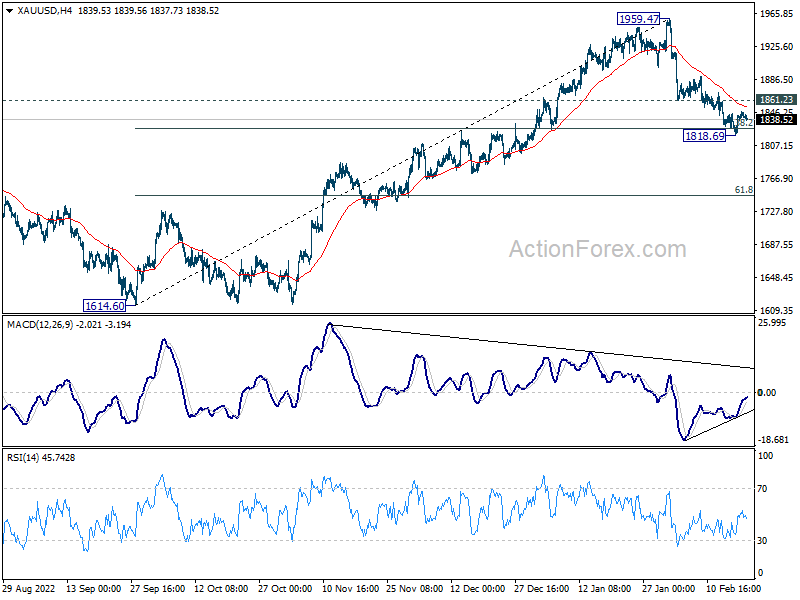Click the 12 Jan 08:00 date label
This screenshot has height=600, width=800.
(606, 589)
